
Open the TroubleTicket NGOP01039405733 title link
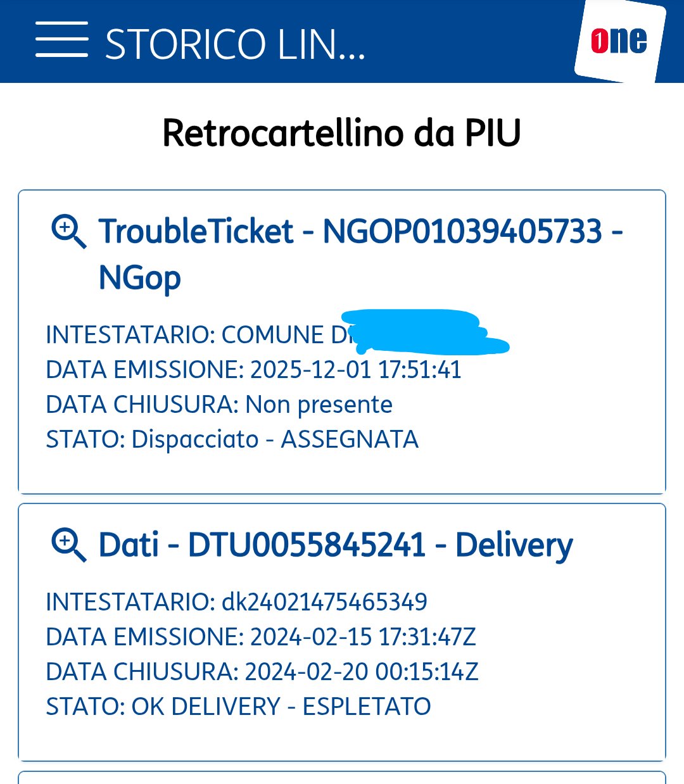point(360,232)
